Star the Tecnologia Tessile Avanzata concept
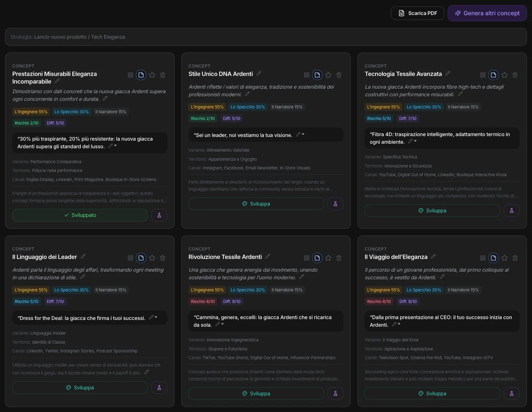The height and width of the screenshot is (412, 532). point(504,75)
